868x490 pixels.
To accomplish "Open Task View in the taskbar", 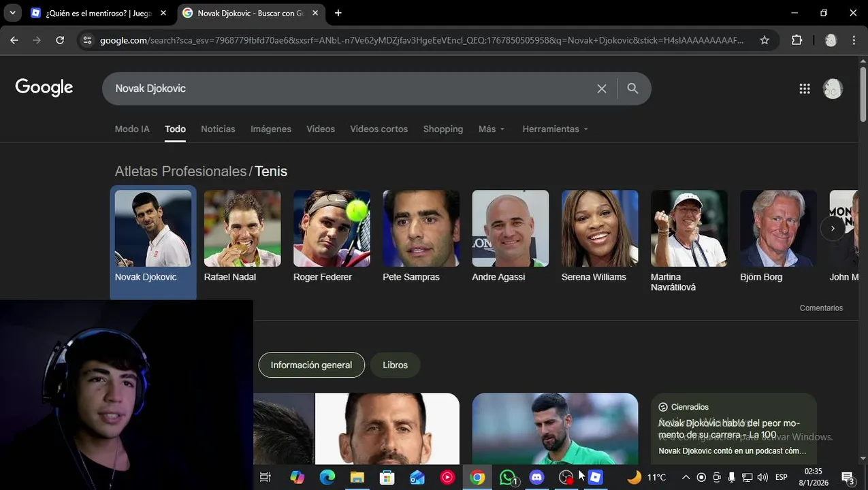I will pyautogui.click(x=266, y=477).
